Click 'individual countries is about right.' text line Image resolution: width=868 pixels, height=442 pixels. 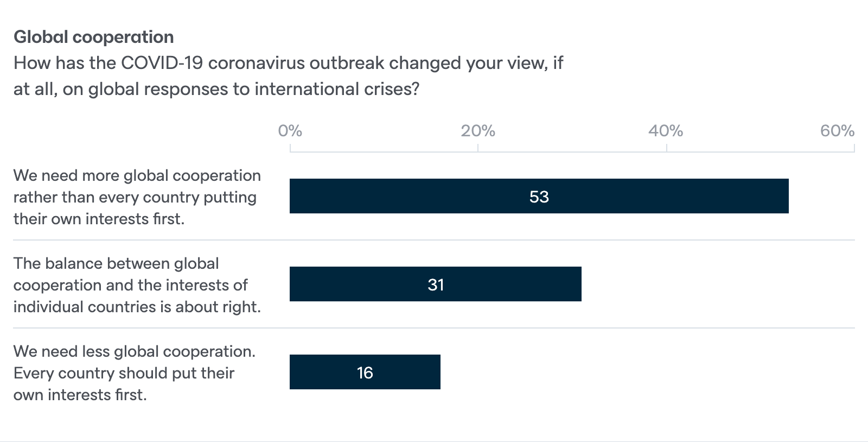pos(137,307)
